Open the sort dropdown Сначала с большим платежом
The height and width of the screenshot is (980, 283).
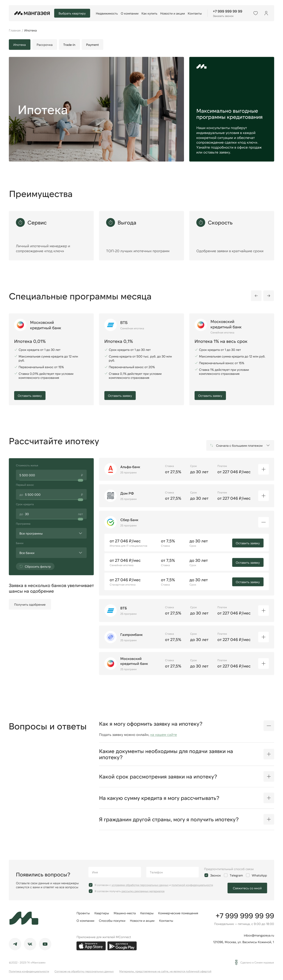(x=240, y=445)
